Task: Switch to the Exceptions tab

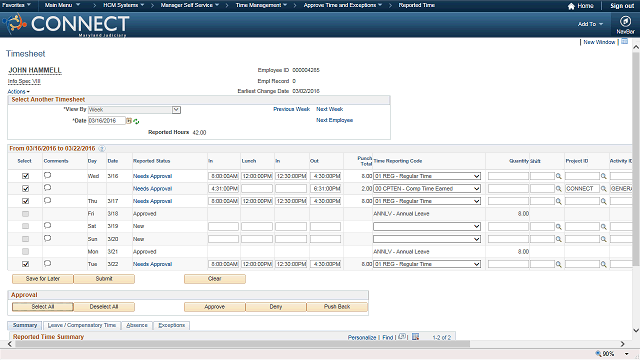Action: (171, 325)
